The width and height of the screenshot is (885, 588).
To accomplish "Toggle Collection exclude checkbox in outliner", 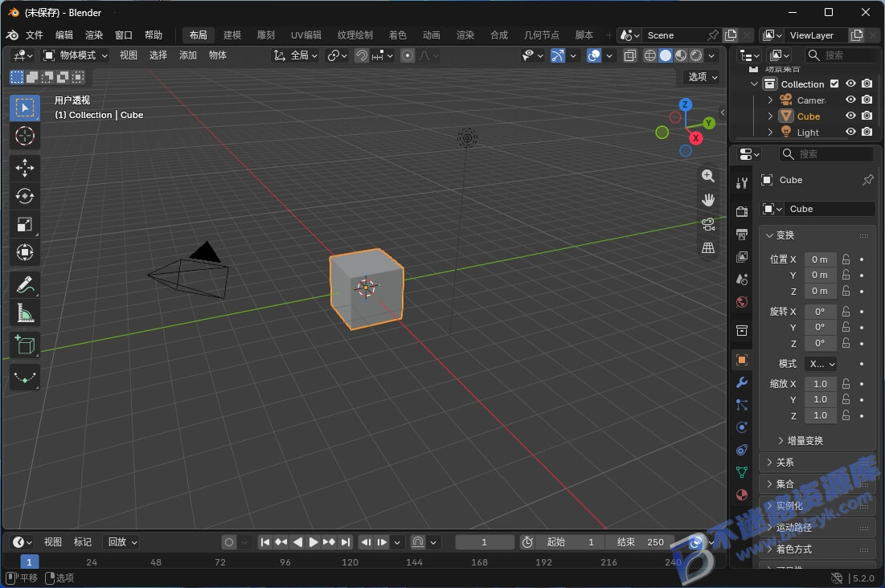I will click(834, 84).
